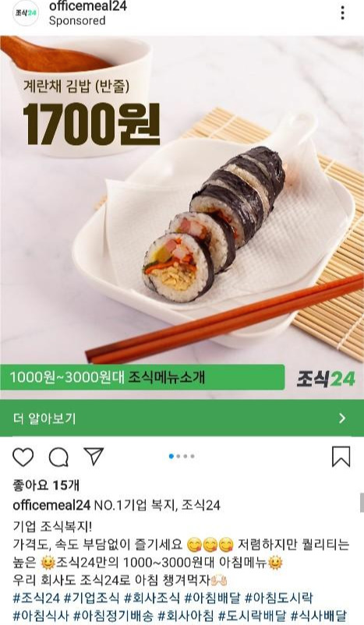Open the three-dot more options menu
Viewport: 364px width, 625px height.
pos(342,13)
